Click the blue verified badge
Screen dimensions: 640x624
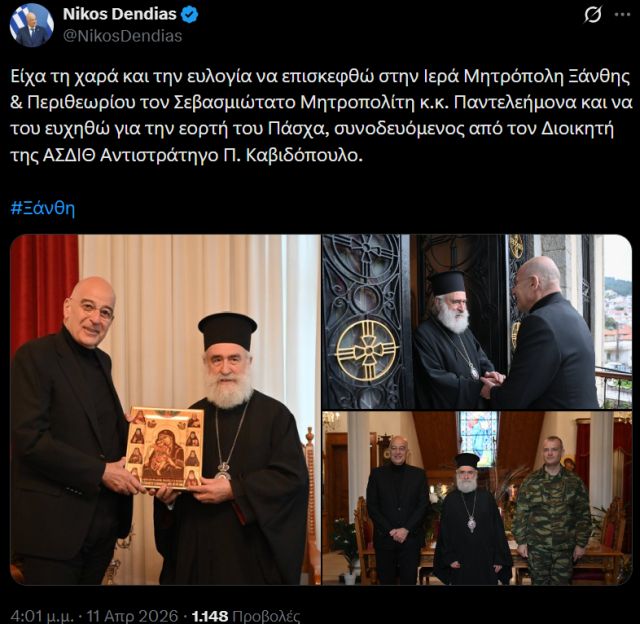tap(190, 14)
